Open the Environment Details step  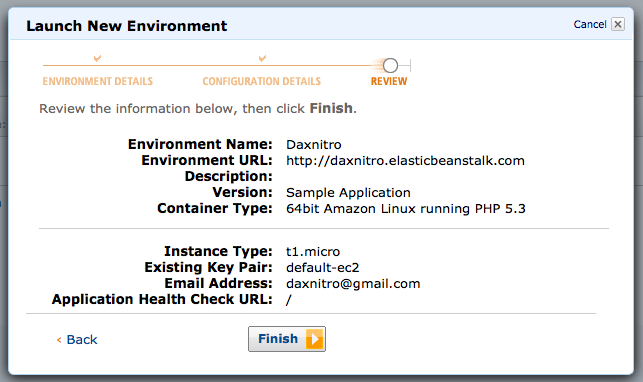[x=98, y=81]
